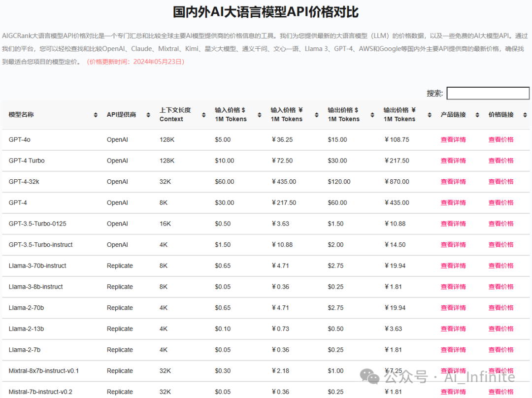532x398 pixels.
Task: Click the ¥2.18 input price cell
Action: (280, 371)
